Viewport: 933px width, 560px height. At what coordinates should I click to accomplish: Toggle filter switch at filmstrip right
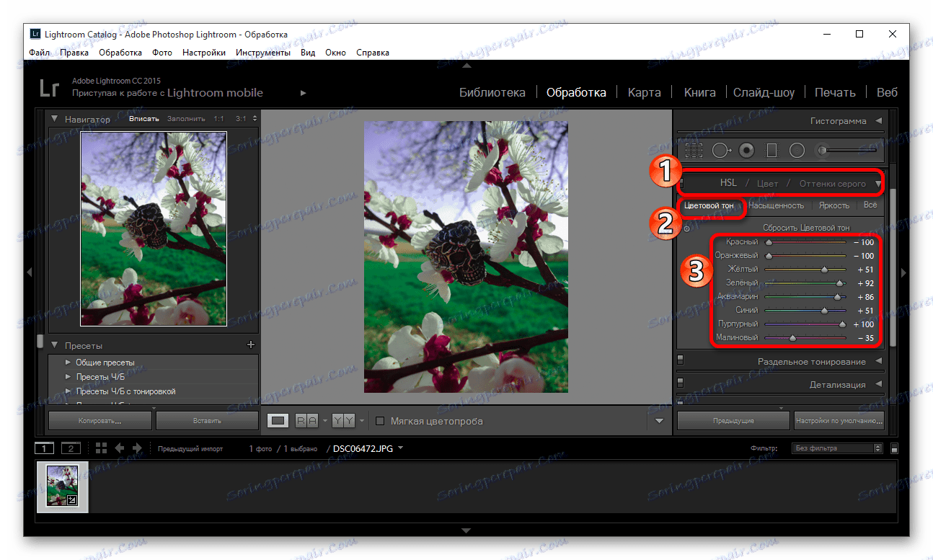tap(895, 448)
